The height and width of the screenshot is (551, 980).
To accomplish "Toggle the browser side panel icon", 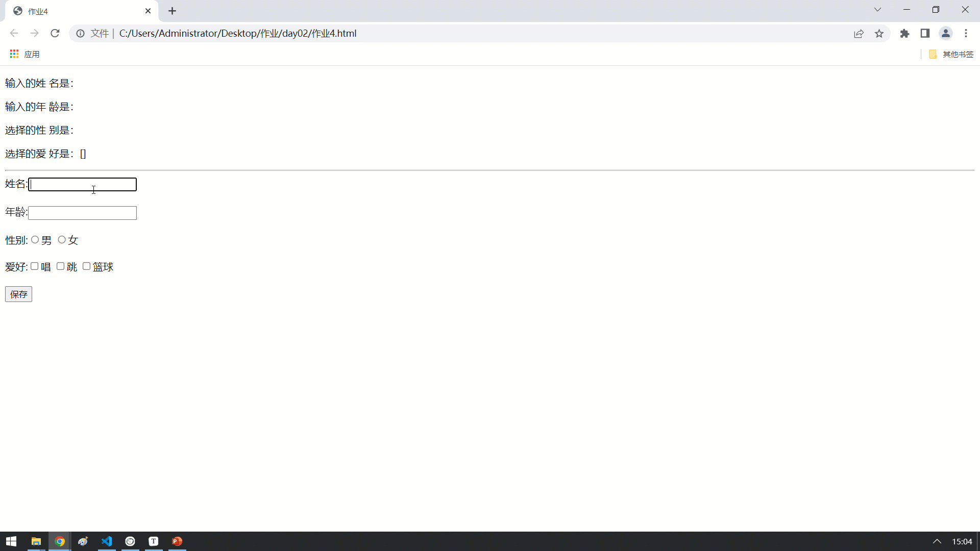I will (925, 33).
